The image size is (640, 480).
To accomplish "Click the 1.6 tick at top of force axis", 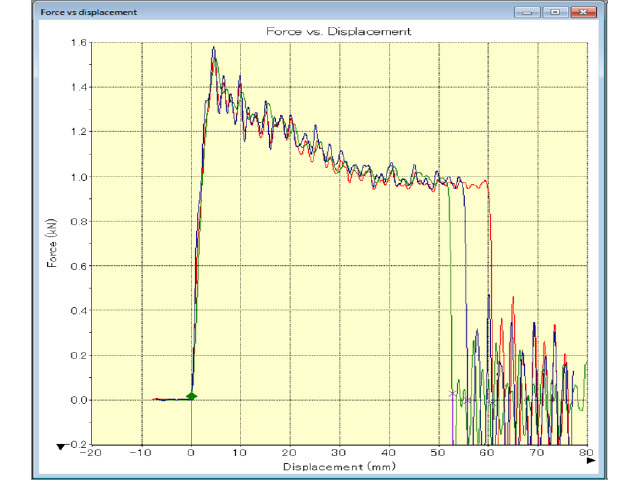I will point(78,43).
